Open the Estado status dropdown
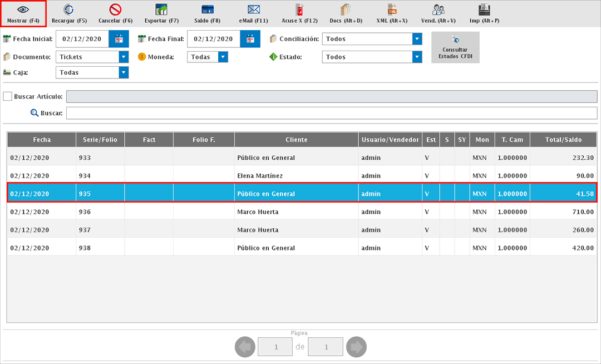 point(417,57)
